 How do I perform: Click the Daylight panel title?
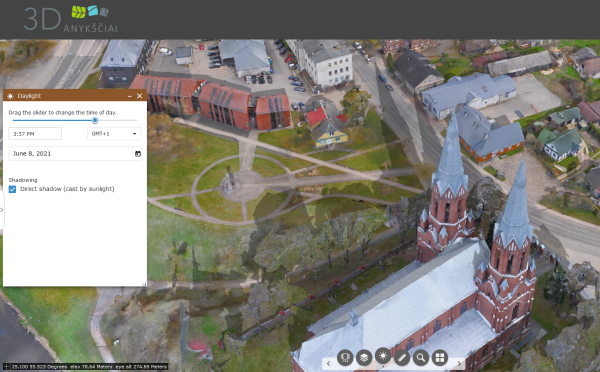pos(29,96)
